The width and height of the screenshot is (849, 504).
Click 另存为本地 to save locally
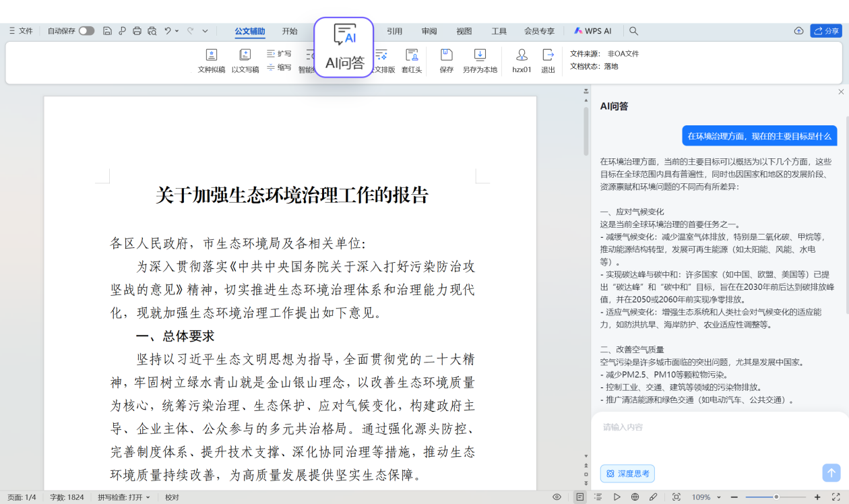coord(480,55)
